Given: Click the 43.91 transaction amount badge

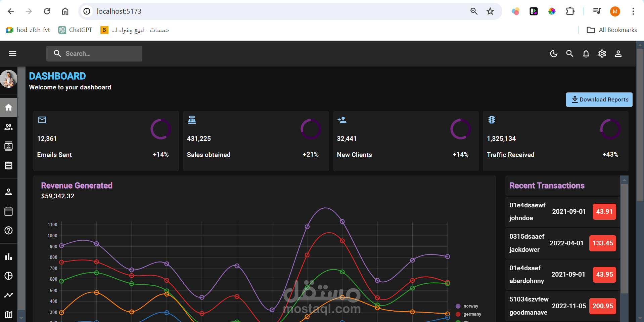Looking at the screenshot, I should [x=604, y=212].
